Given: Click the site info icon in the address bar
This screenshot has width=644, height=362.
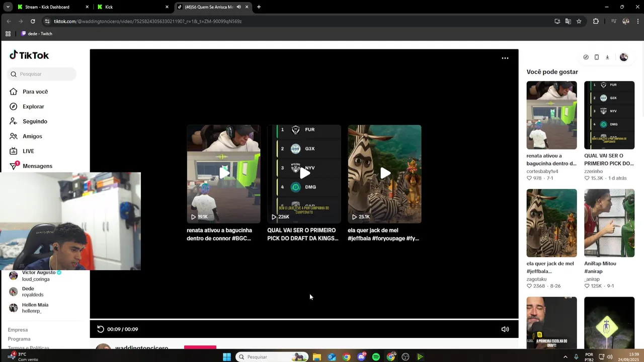Looking at the screenshot, I should tap(47, 21).
